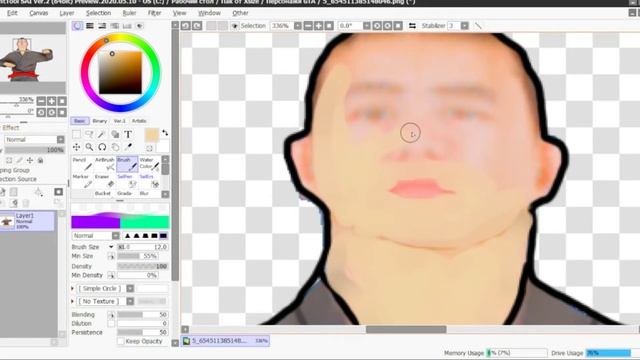Select the Bucket tool
Viewport: 640px width, 360px height.
103,193
